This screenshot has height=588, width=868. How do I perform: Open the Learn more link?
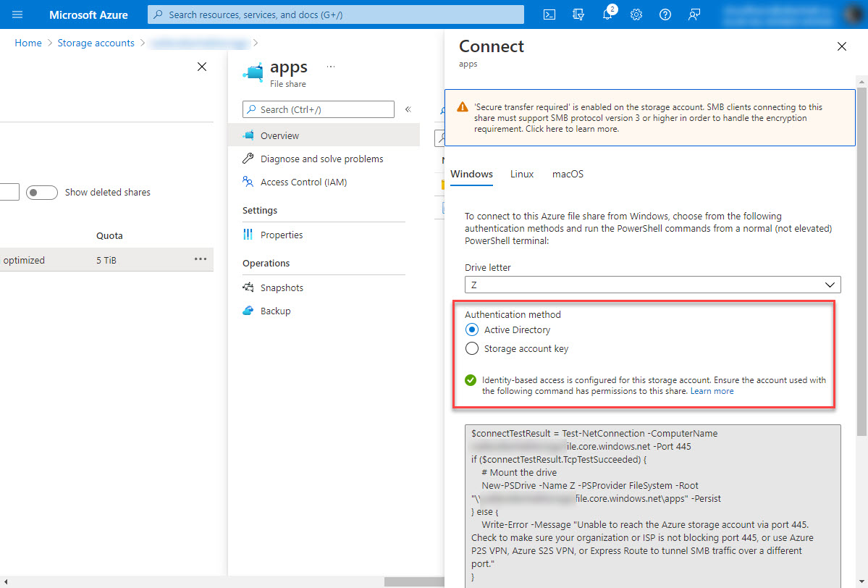[x=712, y=391]
